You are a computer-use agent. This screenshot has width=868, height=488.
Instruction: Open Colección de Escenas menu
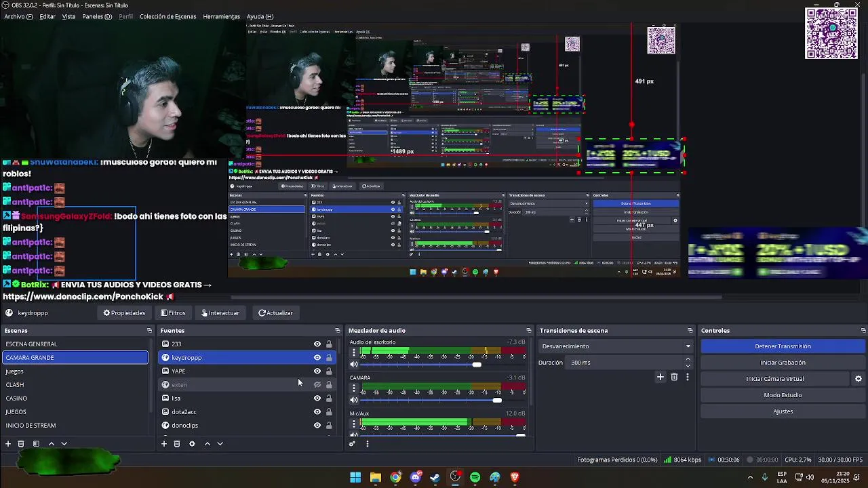point(167,16)
